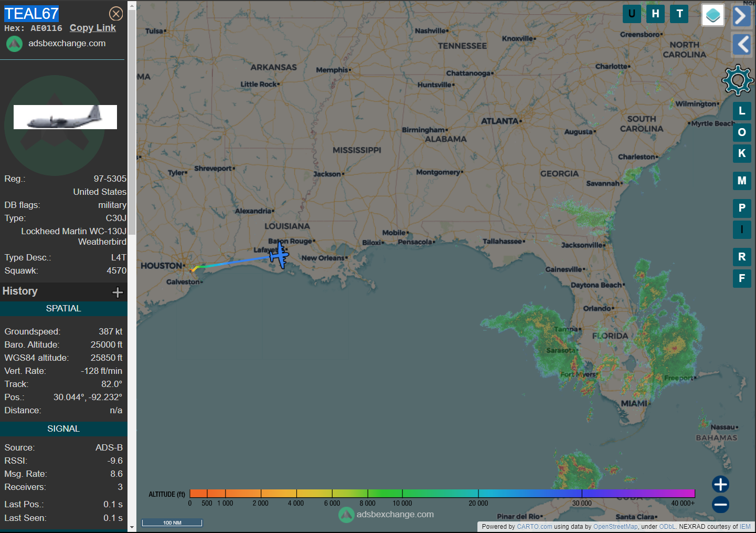Click the adsbexchange.com logo at map bottom
The image size is (756, 533).
386,515
